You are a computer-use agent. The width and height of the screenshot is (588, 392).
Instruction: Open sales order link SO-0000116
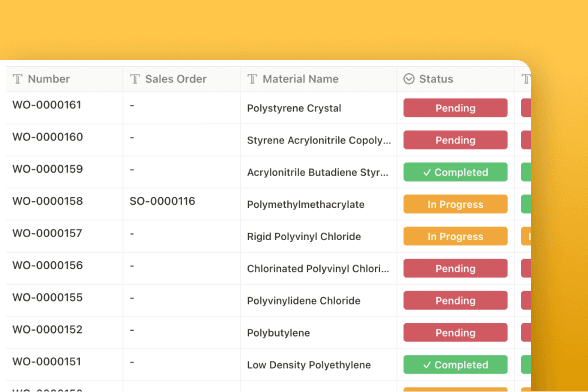tap(162, 201)
